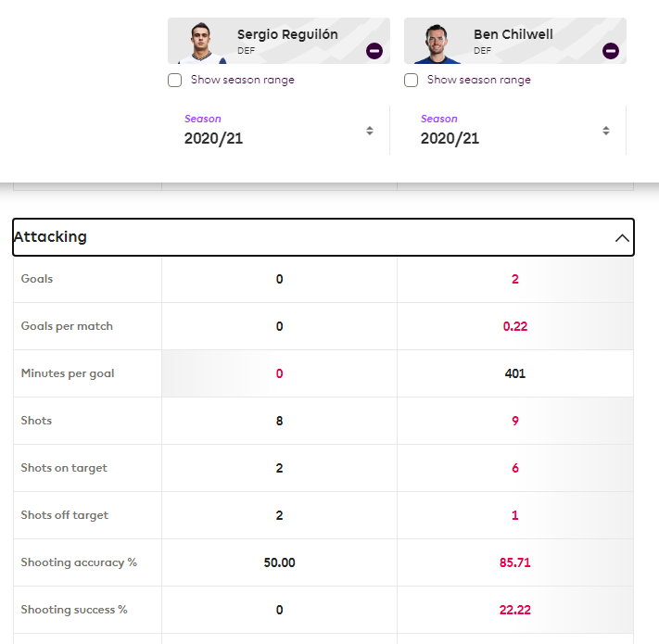
Task: Click the Shooting accuracy % label
Action: click(79, 562)
